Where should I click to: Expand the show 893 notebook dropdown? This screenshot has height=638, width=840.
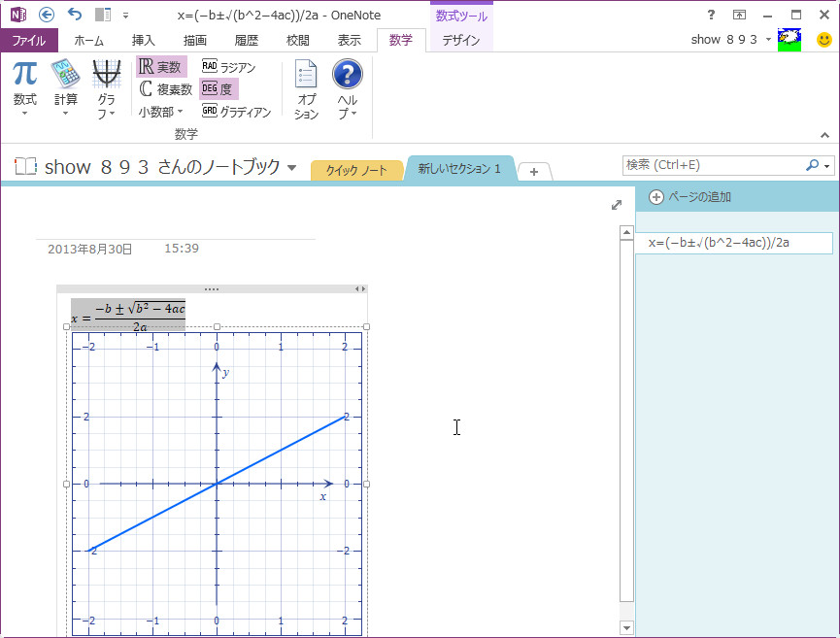pos(292,167)
